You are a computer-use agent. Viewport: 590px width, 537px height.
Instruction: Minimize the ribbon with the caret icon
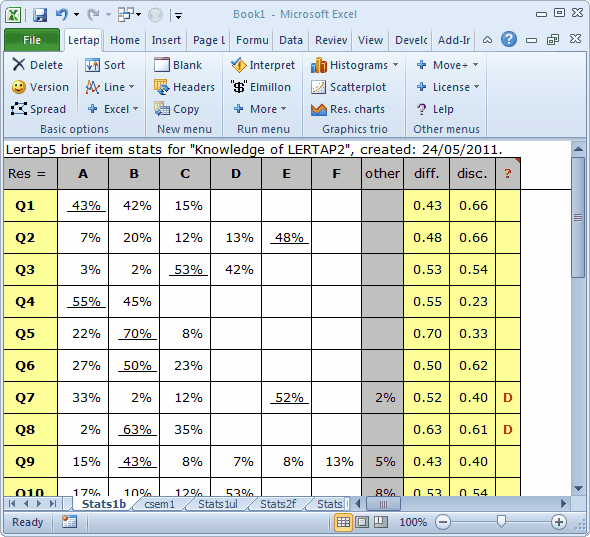pyautogui.click(x=487, y=40)
